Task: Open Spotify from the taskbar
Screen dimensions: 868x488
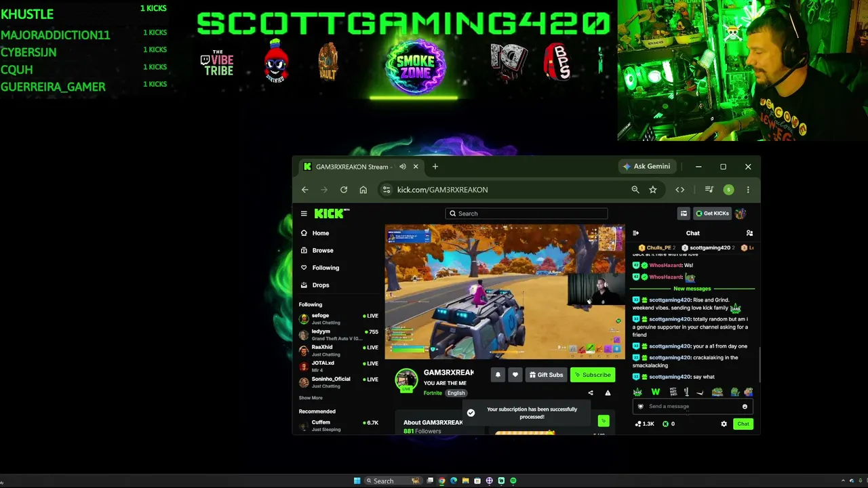Action: click(513, 481)
